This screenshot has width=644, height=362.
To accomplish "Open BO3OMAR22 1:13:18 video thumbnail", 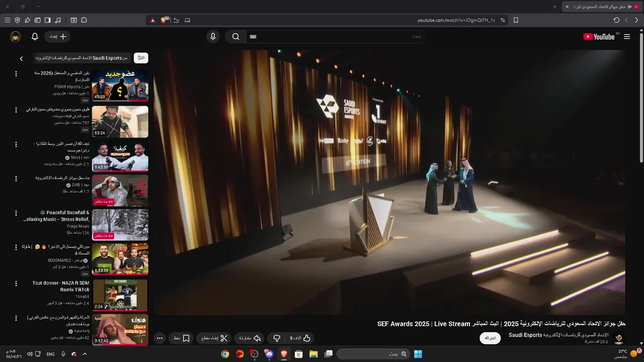I will coord(120,259).
